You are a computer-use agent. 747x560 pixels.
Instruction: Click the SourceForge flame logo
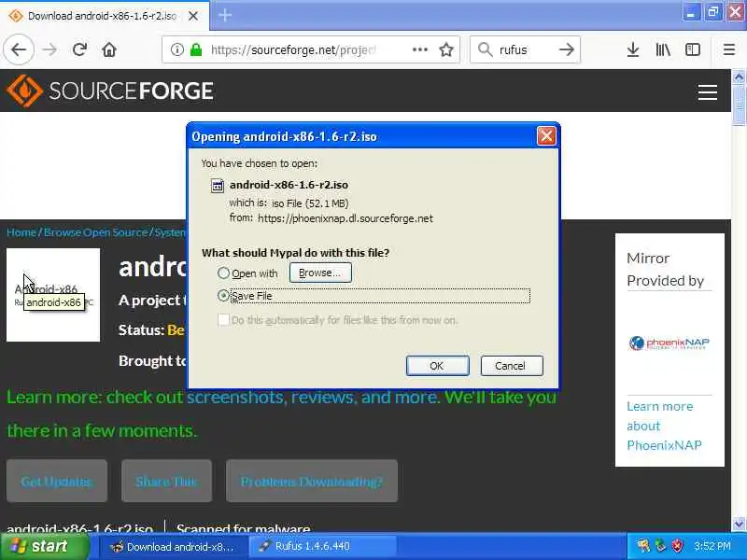pos(24,91)
